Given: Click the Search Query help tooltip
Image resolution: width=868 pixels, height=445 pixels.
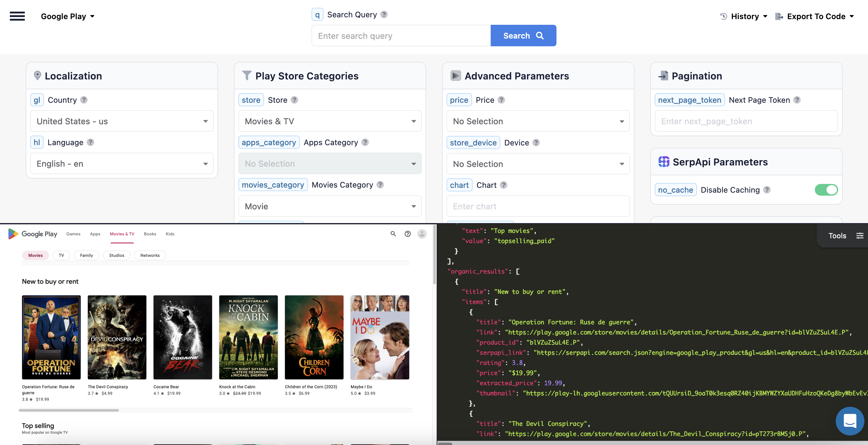Looking at the screenshot, I should [x=384, y=14].
